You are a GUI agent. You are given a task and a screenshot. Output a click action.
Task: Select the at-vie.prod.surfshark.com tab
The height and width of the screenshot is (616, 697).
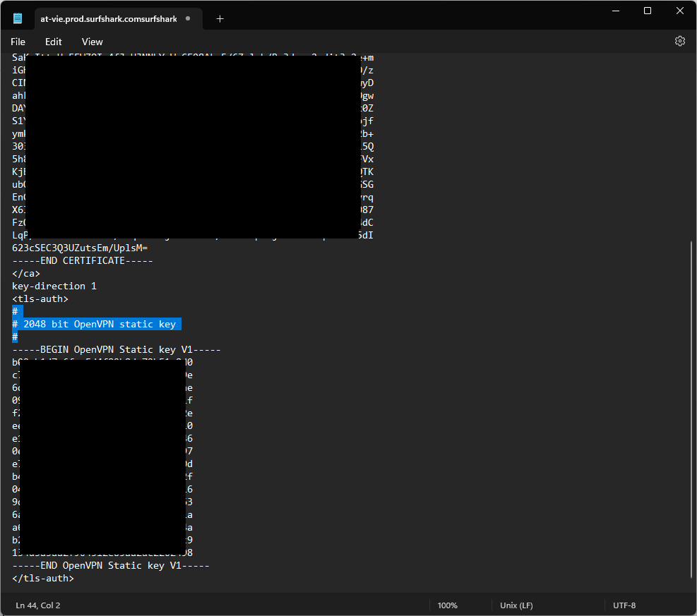point(109,19)
